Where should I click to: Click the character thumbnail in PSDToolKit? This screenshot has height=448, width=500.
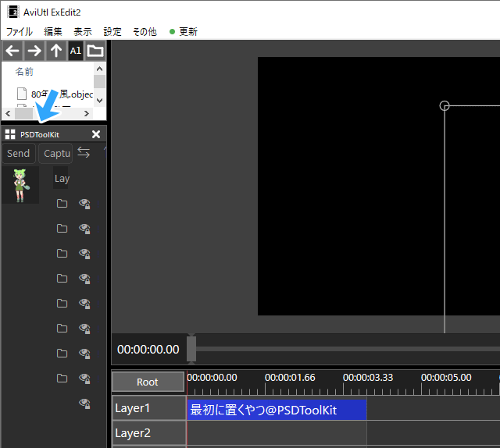pos(20,185)
